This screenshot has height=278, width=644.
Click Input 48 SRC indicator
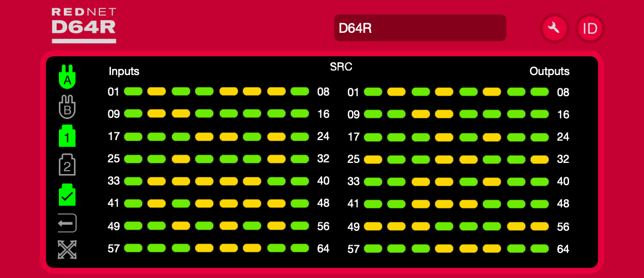pos(300,203)
